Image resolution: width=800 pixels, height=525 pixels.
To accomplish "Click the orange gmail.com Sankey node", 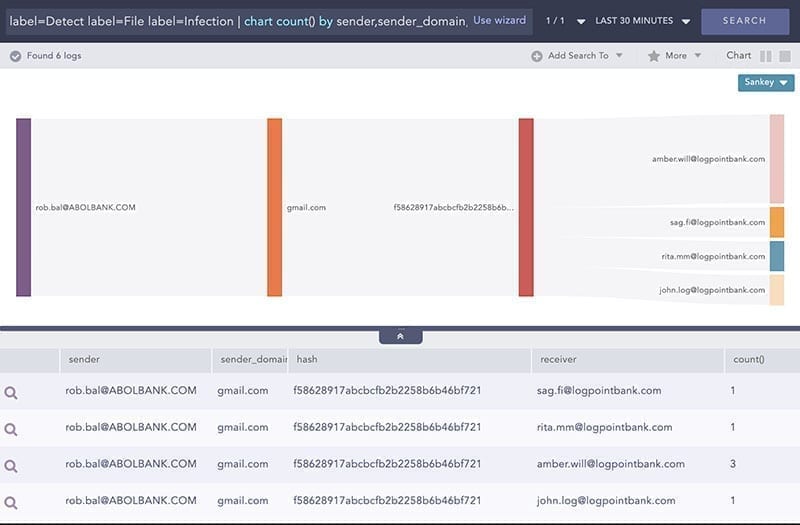I will 274,207.
